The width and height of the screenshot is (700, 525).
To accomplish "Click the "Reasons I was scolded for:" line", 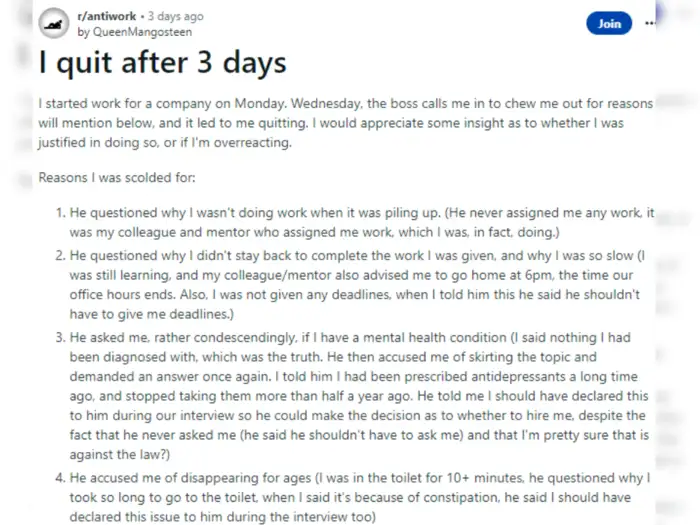I will (117, 178).
